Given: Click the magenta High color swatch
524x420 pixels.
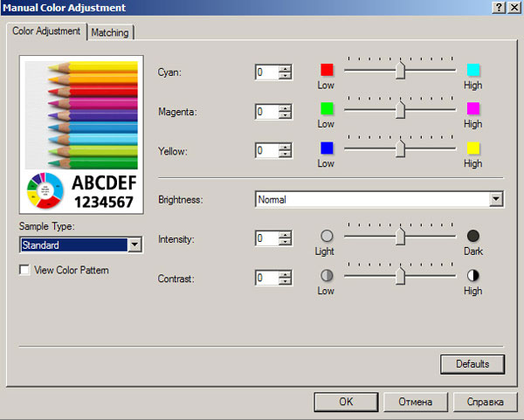Looking at the screenshot, I should (473, 108).
